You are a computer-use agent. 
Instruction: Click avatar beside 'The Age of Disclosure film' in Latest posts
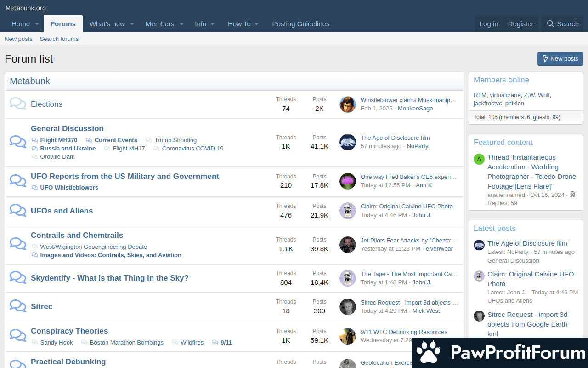pyautogui.click(x=479, y=245)
